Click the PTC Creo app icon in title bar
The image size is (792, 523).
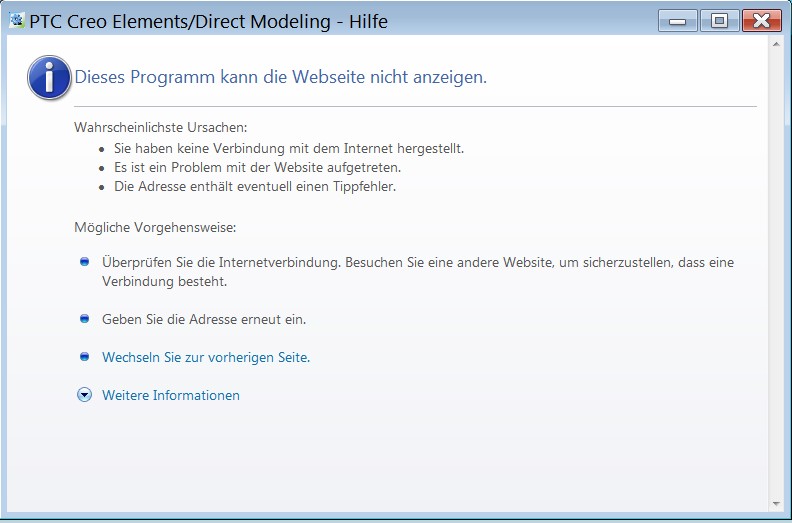(17, 20)
